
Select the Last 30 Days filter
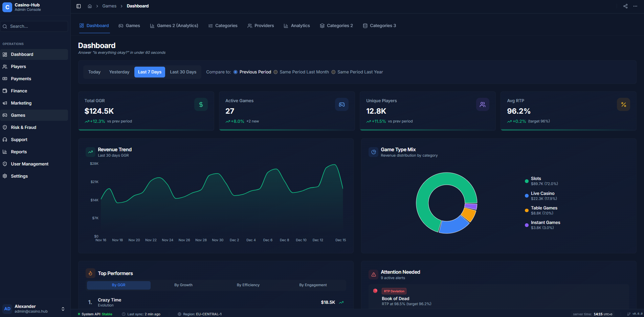183,72
